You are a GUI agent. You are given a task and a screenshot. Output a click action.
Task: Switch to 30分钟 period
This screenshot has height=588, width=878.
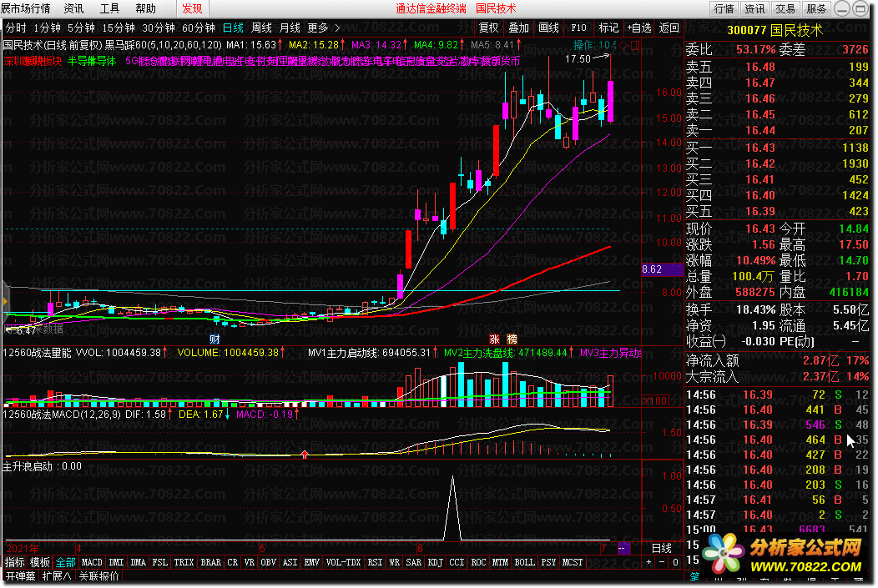[159, 28]
